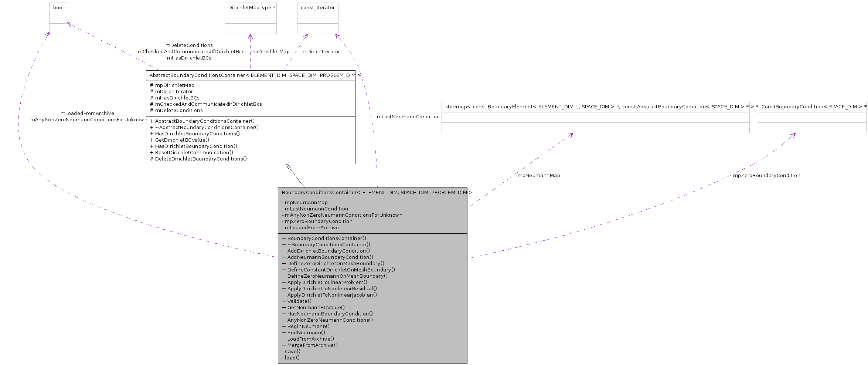
Task: Select the mHasDirichletBCs edge label above the Abstract box
Action: point(189,58)
